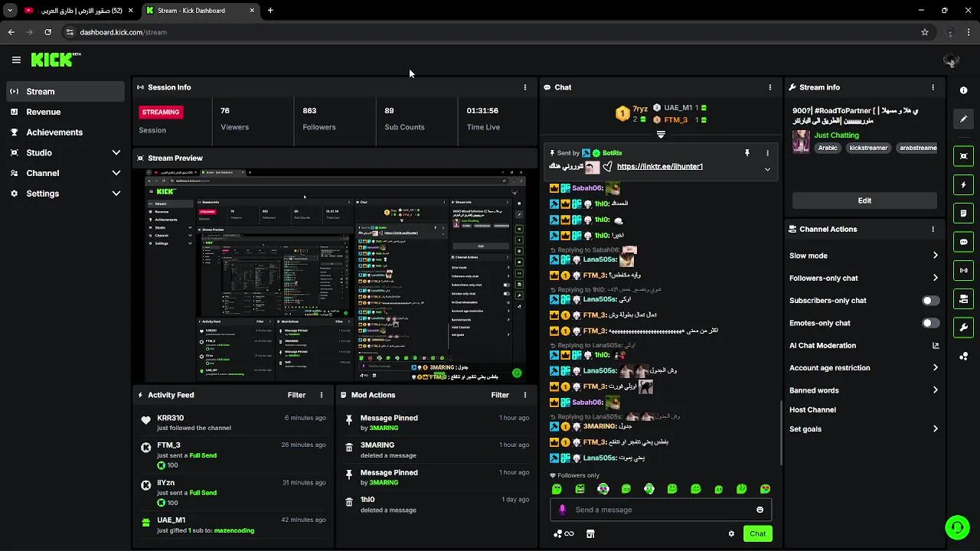
Task: Click the Send a message field
Action: click(x=661, y=510)
